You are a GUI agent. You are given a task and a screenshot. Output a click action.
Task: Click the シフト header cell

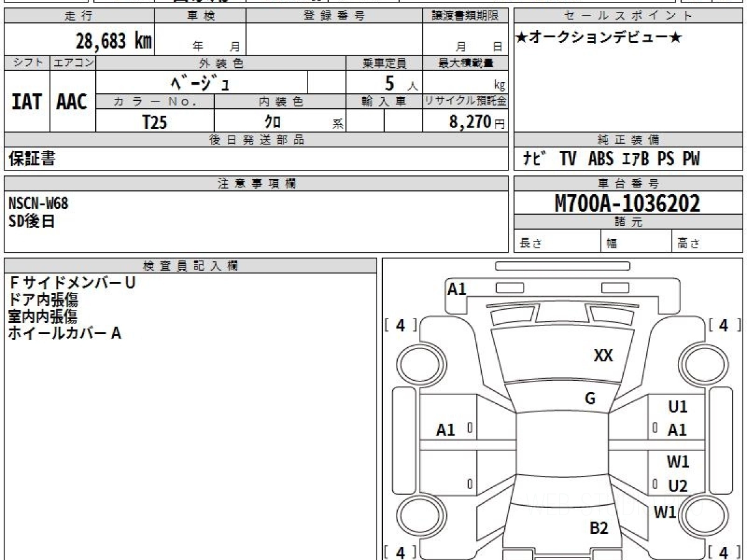[27, 63]
